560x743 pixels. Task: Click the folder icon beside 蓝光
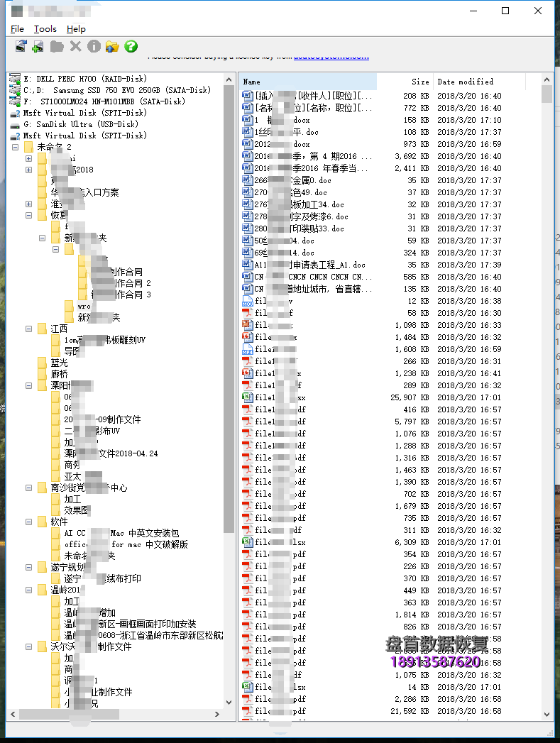coord(42,363)
